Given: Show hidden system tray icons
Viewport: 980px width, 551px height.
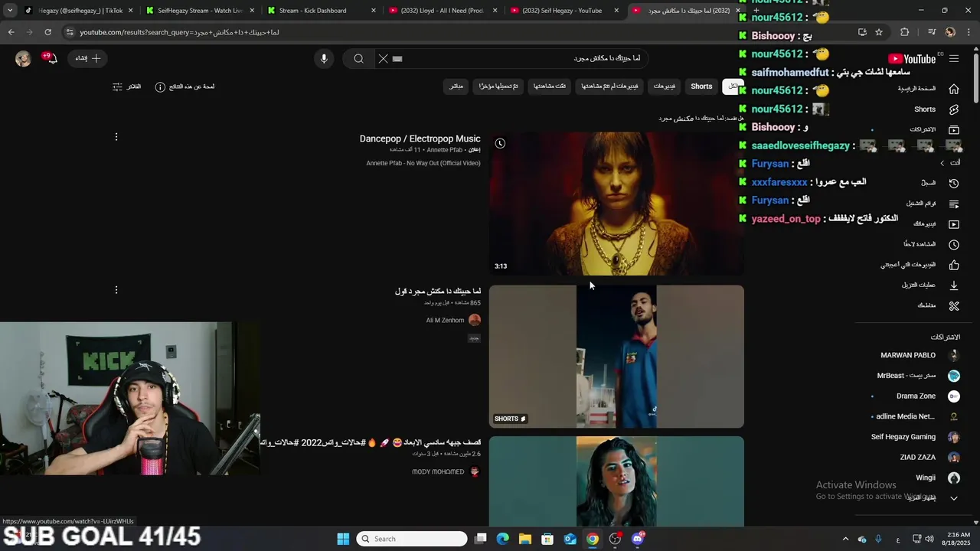Looking at the screenshot, I should 845,539.
